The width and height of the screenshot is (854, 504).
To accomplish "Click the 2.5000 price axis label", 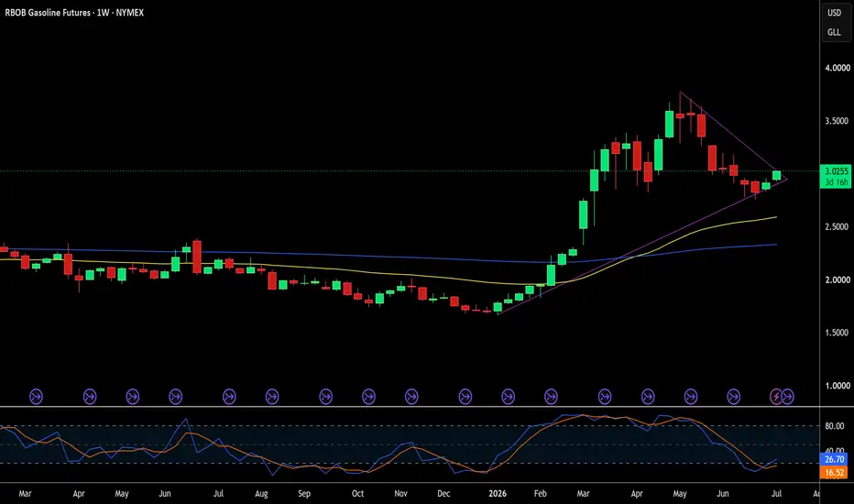I will pos(838,226).
